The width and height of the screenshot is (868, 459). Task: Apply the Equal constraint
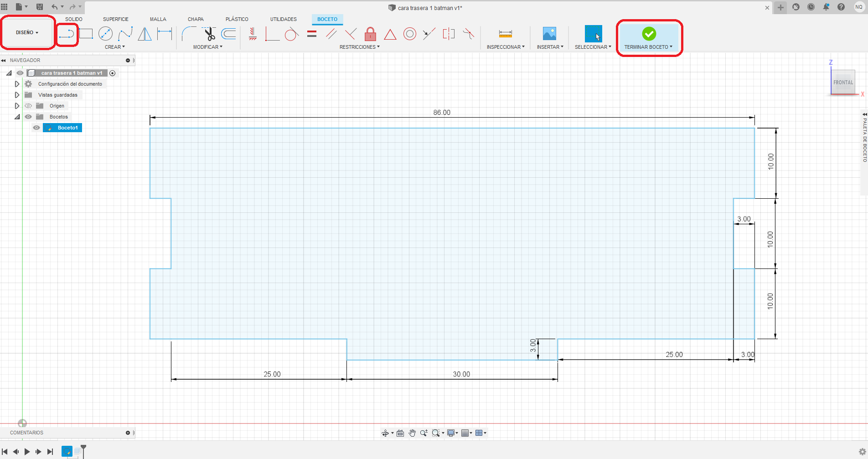[x=312, y=34]
